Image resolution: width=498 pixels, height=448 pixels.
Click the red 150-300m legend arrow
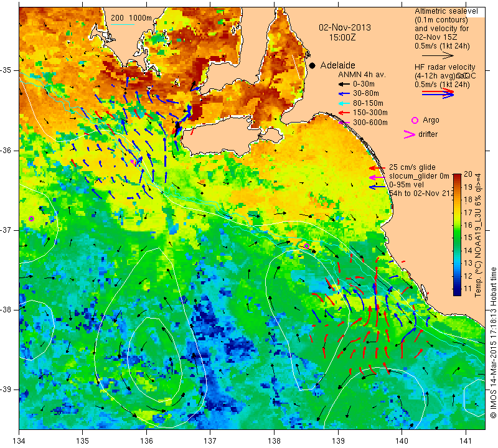click(x=344, y=113)
